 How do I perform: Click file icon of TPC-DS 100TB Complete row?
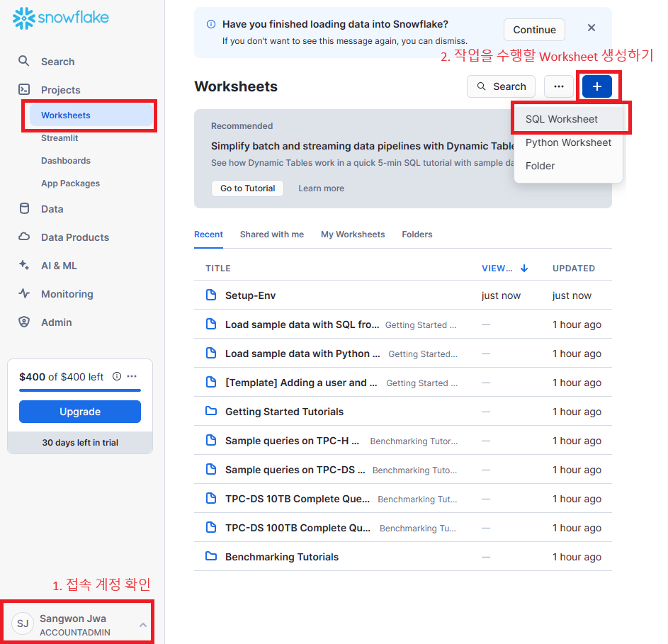point(211,527)
